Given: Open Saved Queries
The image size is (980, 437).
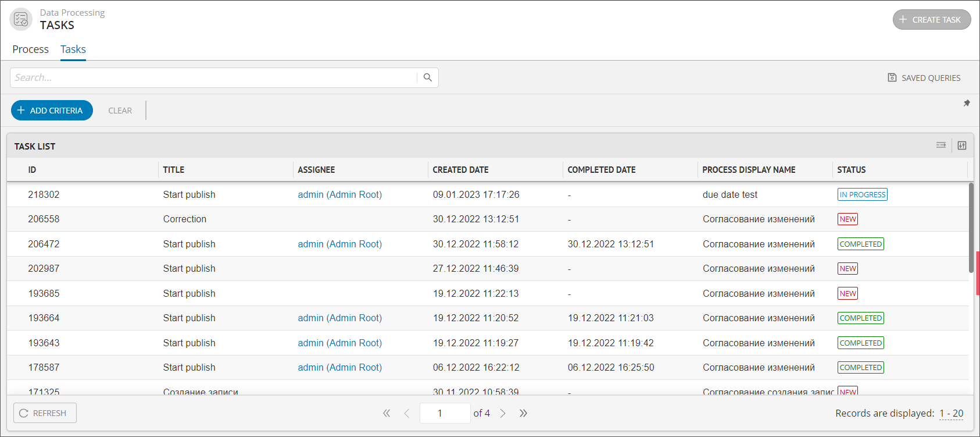Looking at the screenshot, I should [924, 78].
